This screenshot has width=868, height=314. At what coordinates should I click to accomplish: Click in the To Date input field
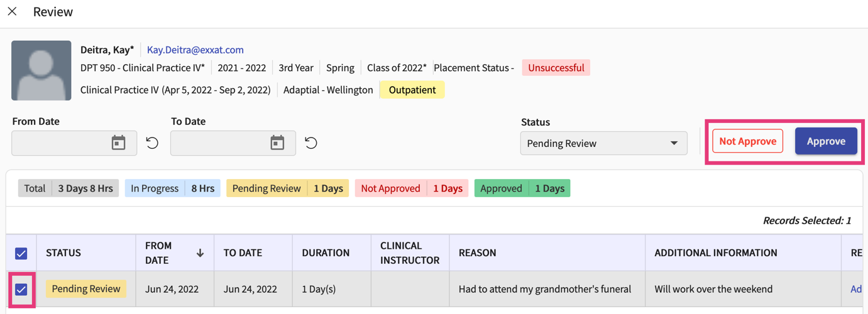point(219,143)
